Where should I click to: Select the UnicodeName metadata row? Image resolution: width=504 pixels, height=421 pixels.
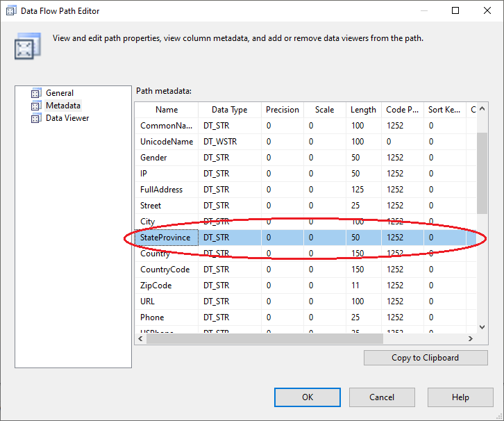167,142
